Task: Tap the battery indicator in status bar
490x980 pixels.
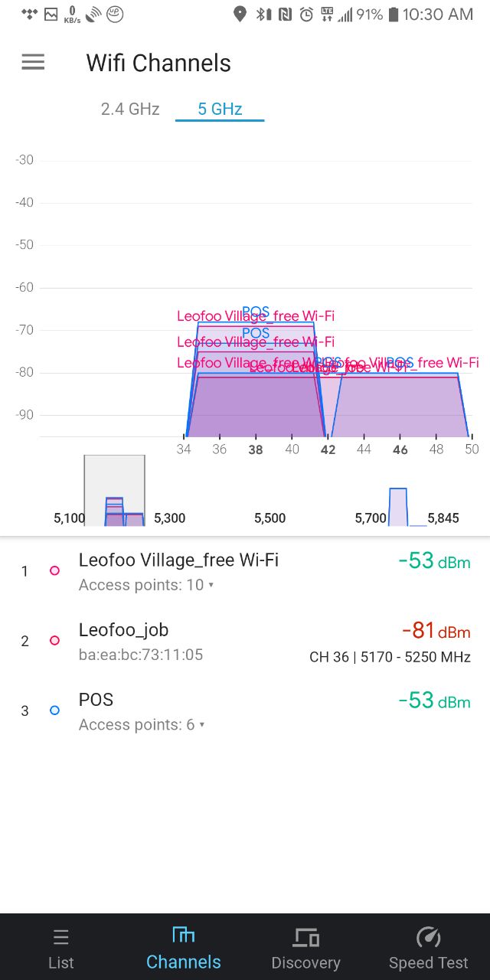Action: [x=394, y=14]
